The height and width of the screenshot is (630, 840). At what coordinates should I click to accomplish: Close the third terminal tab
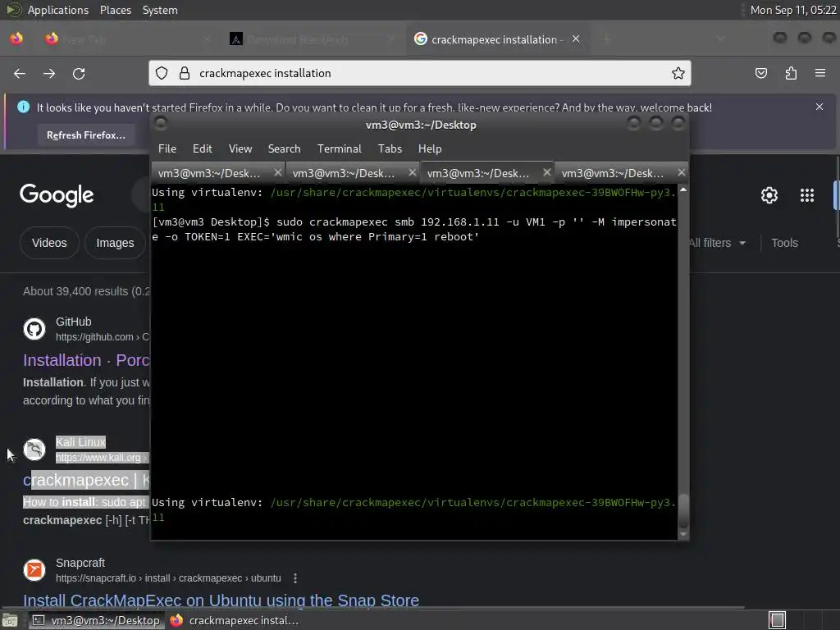pos(546,172)
